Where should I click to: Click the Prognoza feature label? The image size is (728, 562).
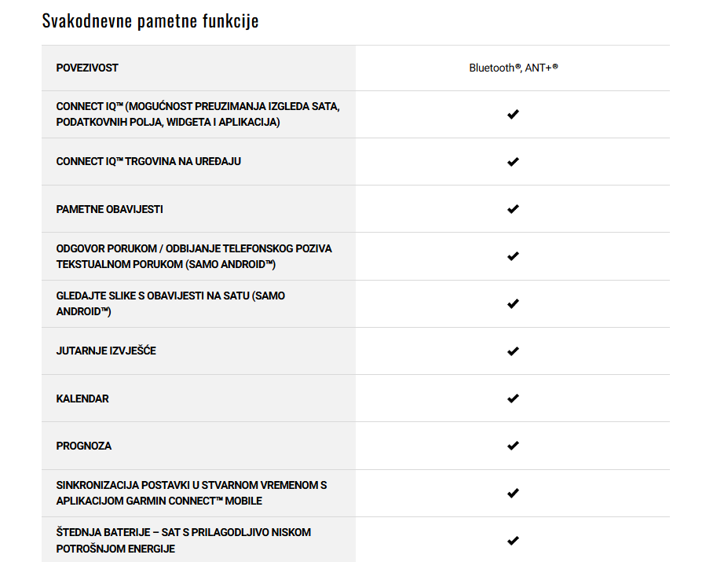coord(84,446)
